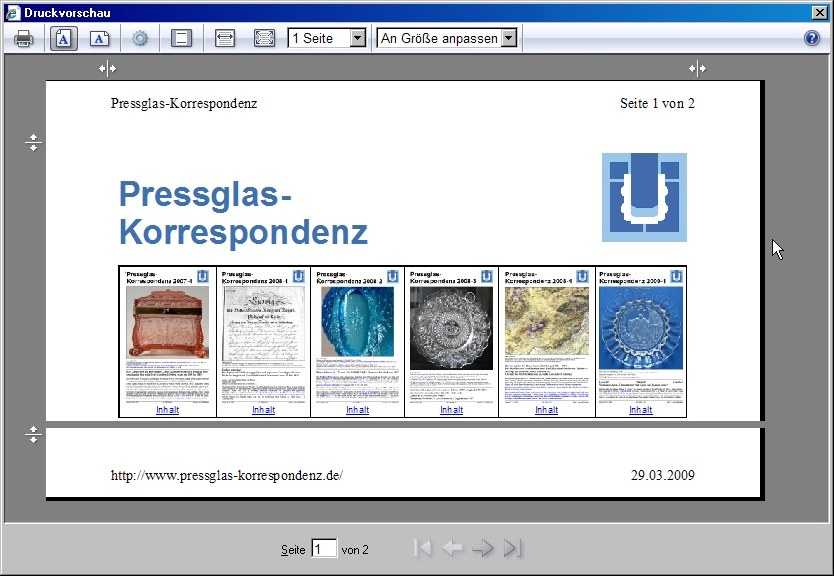The width and height of the screenshot is (834, 576).
Task: Click the large blue Pressglas logo
Action: [644, 197]
